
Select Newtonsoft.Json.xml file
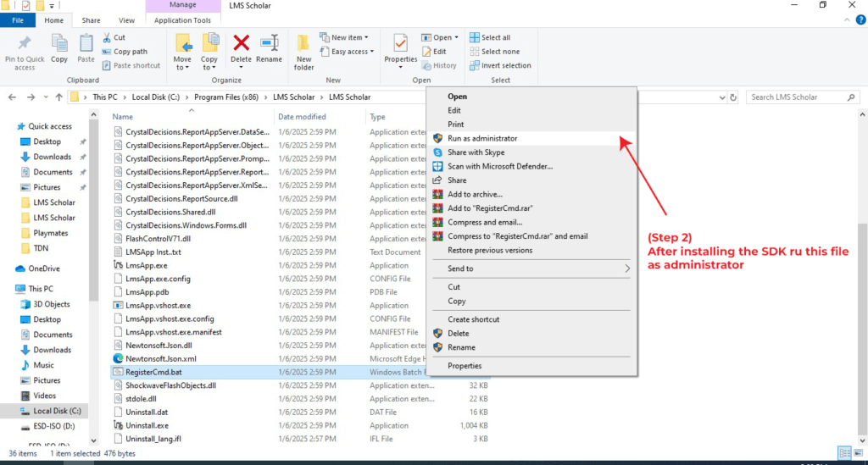(160, 359)
